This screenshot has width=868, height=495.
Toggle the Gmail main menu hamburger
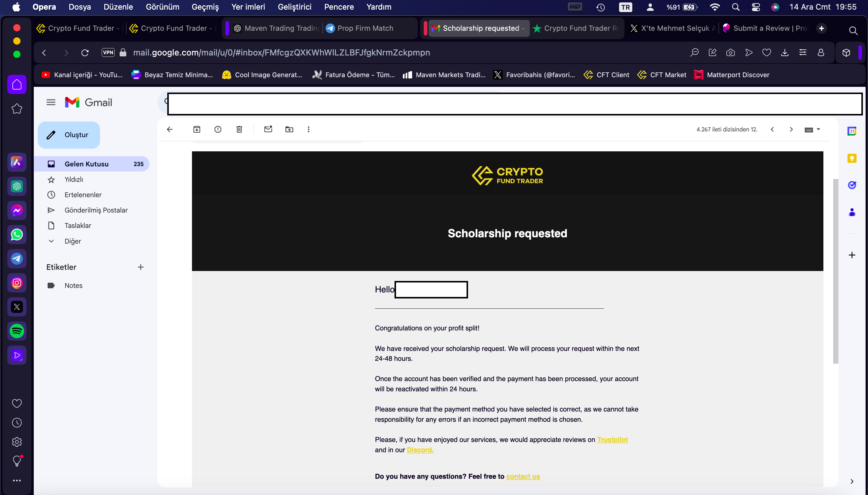pos(51,102)
